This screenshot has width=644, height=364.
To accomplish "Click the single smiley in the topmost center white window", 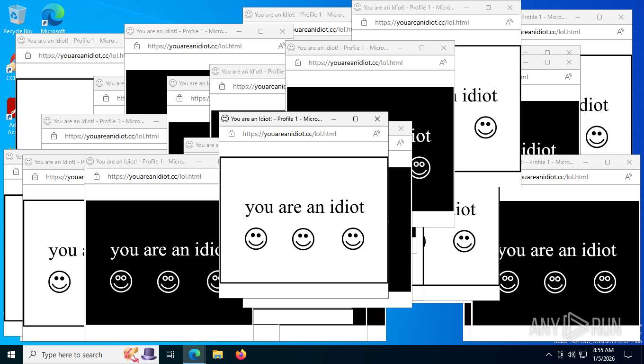I will tap(485, 127).
